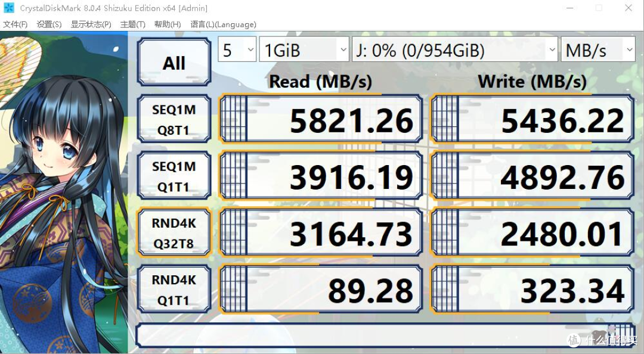644x354 pixels.
Task: Open the units dropdown showing MB/s
Action: (x=597, y=50)
